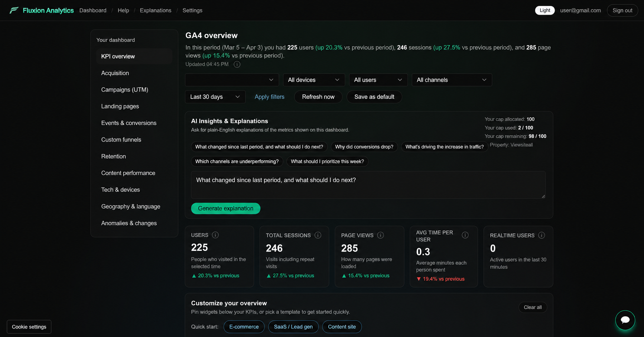Open Content performance in the sidebar
This screenshot has height=337, width=644.
coord(134,173)
